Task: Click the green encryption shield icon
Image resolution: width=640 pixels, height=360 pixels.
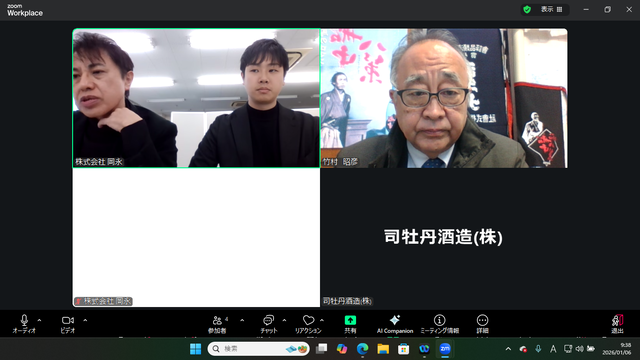Action: coord(527,9)
